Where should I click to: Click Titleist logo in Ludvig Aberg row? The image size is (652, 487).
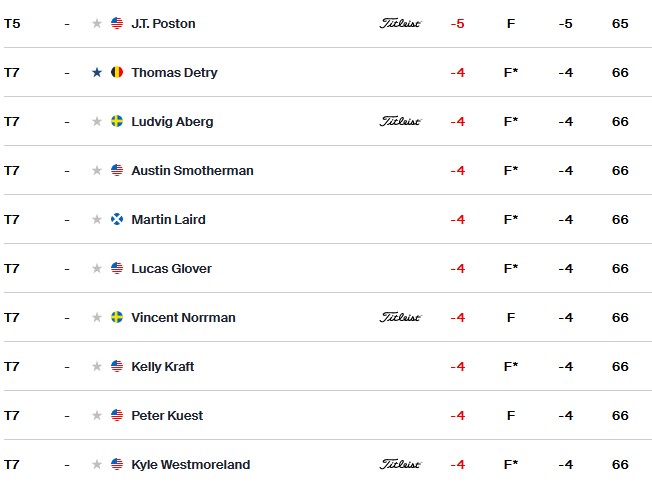pyautogui.click(x=400, y=121)
